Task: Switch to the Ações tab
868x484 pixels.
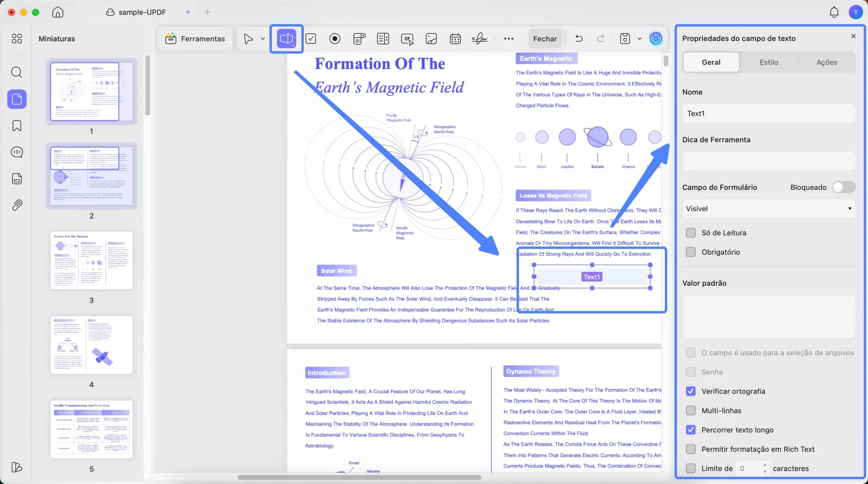Action: (827, 62)
